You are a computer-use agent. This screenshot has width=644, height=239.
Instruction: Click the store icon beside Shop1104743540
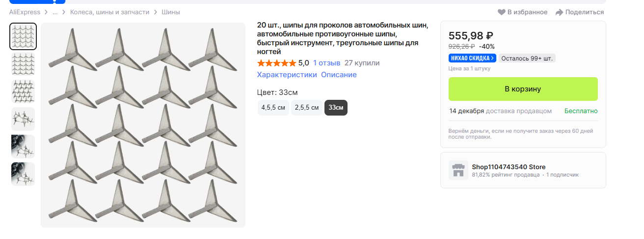click(x=458, y=170)
